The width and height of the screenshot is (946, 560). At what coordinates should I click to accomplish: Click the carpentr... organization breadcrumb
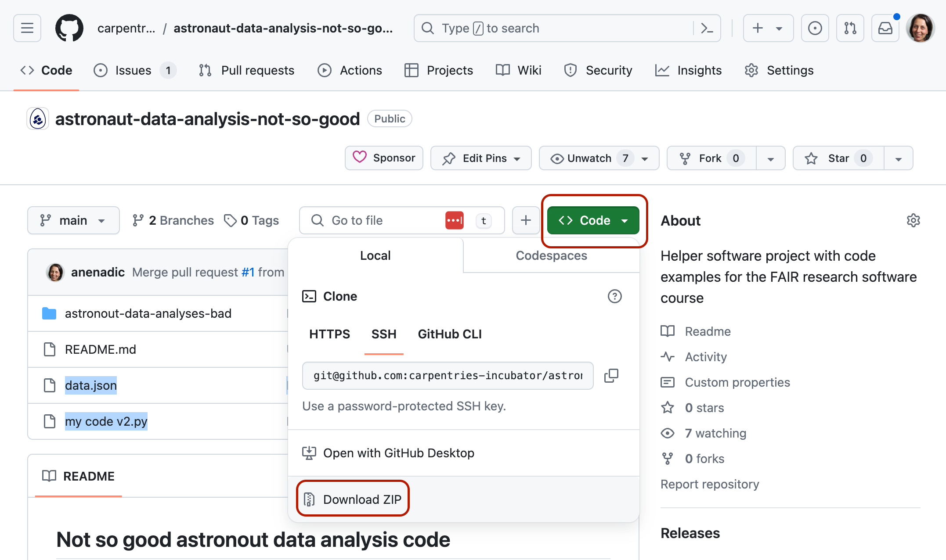click(126, 28)
